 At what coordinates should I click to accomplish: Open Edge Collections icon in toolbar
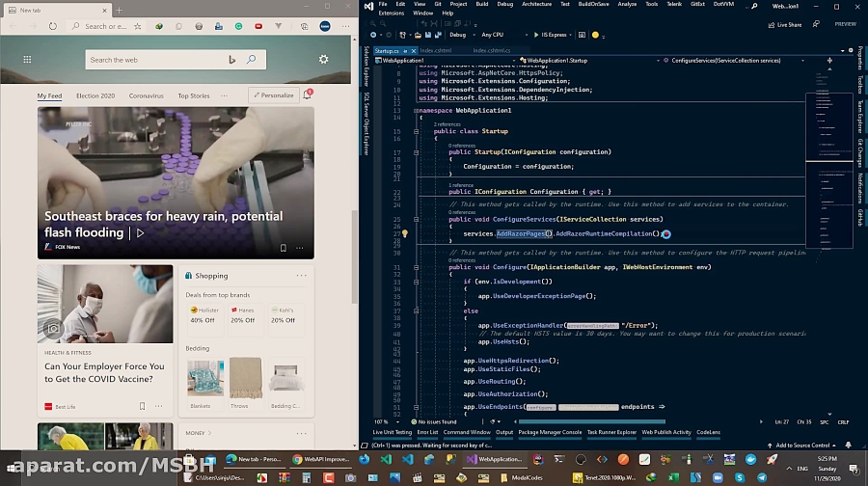[304, 26]
